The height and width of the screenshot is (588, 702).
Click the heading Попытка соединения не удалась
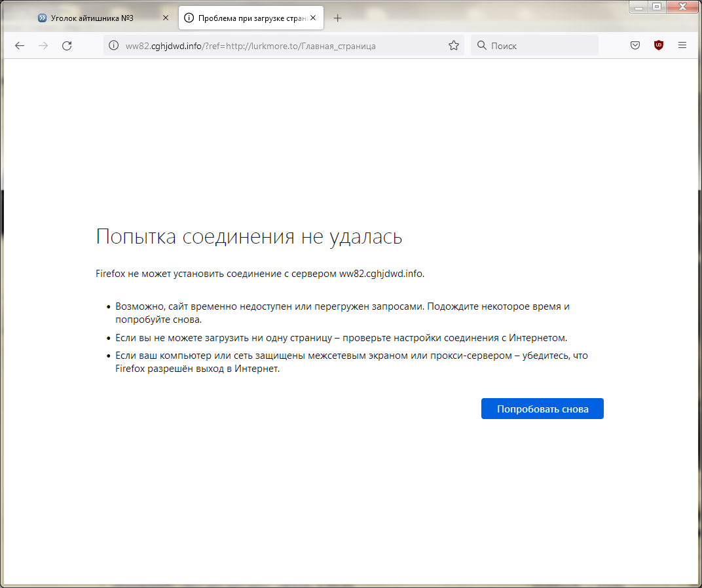click(x=249, y=236)
